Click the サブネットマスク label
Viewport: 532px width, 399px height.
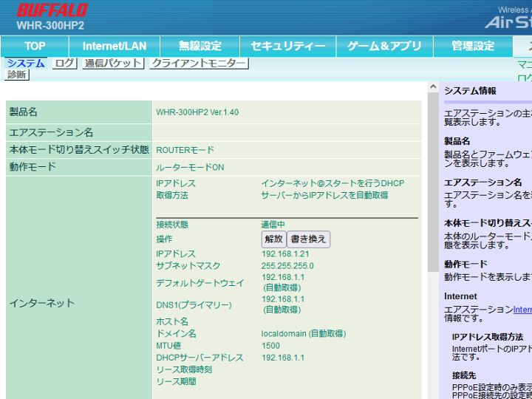(x=188, y=266)
